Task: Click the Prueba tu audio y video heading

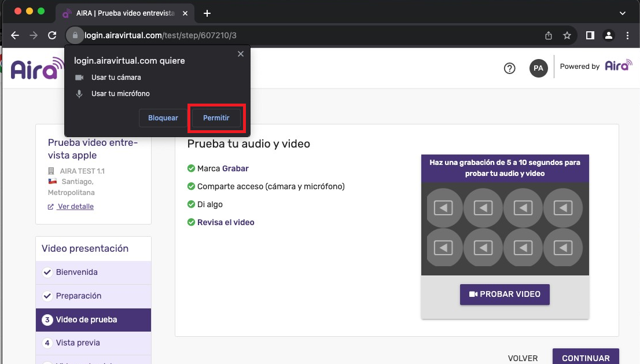Action: coord(249,144)
